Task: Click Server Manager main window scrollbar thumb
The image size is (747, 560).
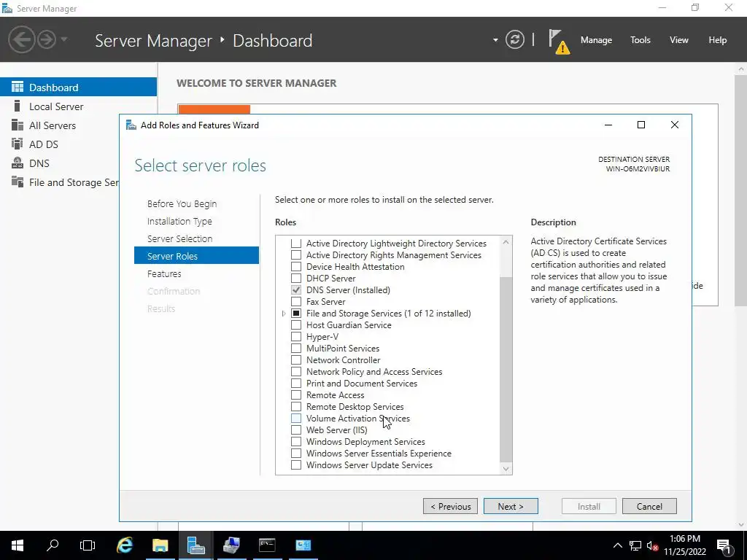Action: pos(741,190)
